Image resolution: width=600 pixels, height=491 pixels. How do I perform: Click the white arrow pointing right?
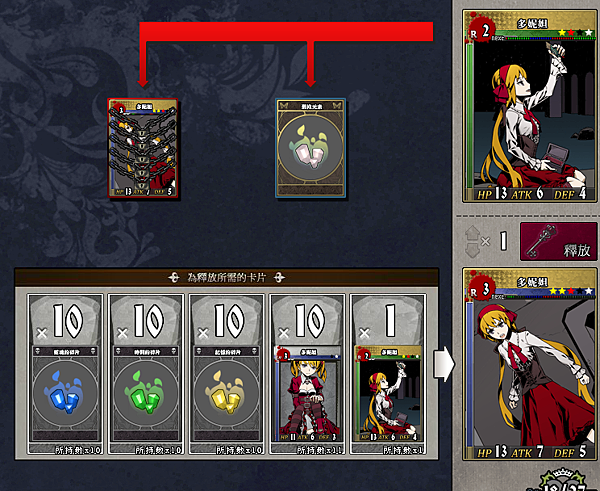pos(444,364)
